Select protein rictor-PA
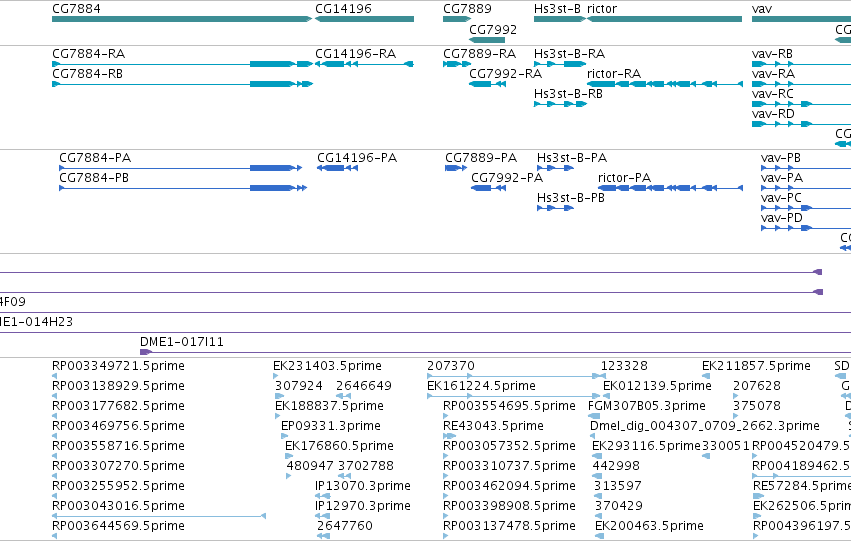851x541 pixels. [670, 188]
